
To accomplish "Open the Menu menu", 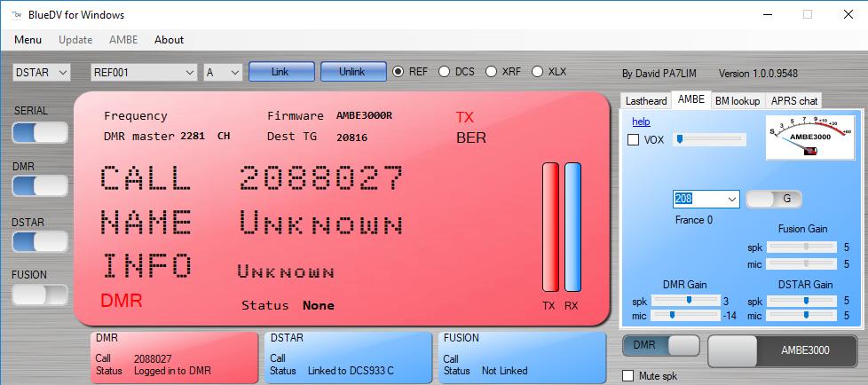I will pos(28,40).
